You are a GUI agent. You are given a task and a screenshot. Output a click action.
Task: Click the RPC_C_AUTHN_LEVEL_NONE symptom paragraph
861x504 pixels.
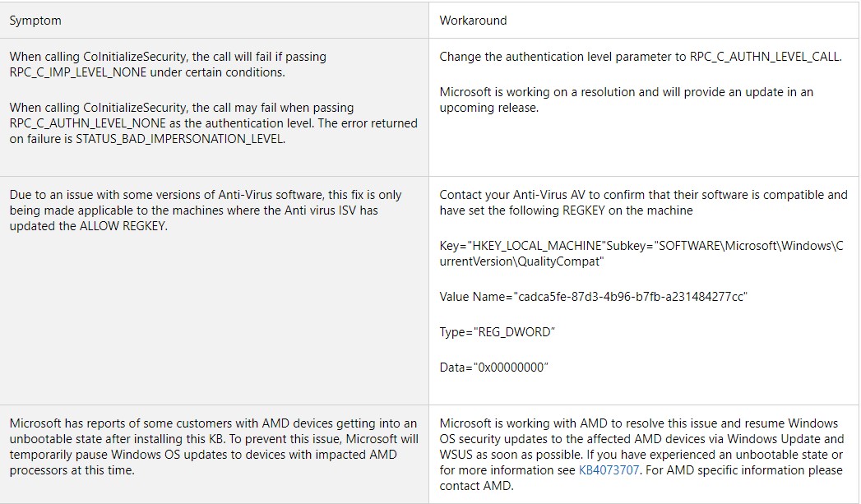click(x=214, y=123)
